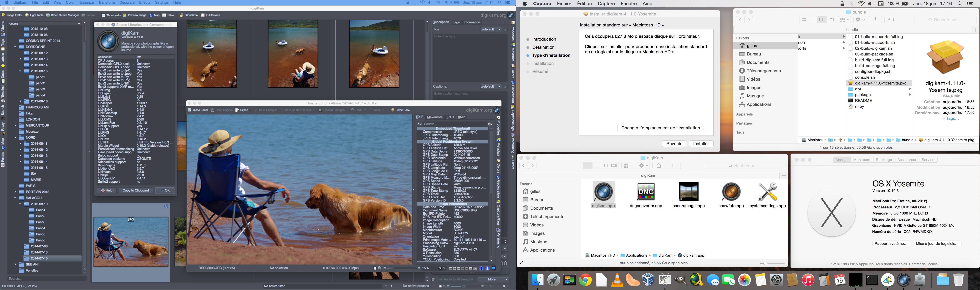The image size is (980, 290).
Task: Open the Tags tab in right panel
Action: coord(456,22)
